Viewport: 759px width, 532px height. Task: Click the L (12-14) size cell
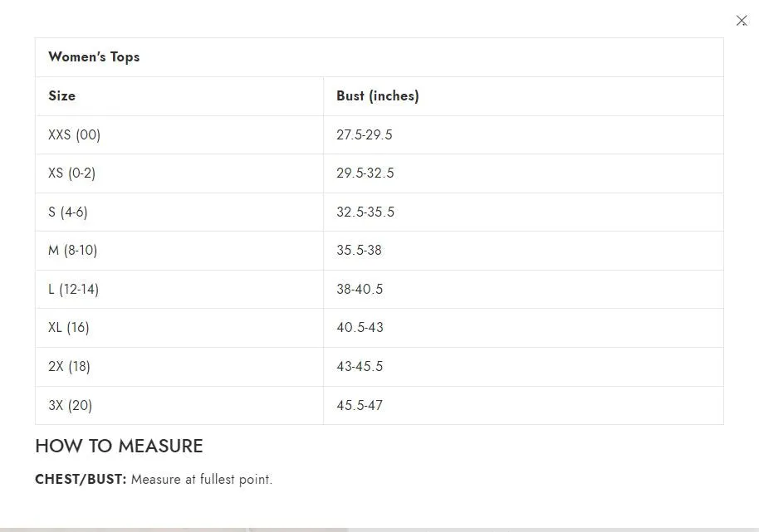click(73, 289)
